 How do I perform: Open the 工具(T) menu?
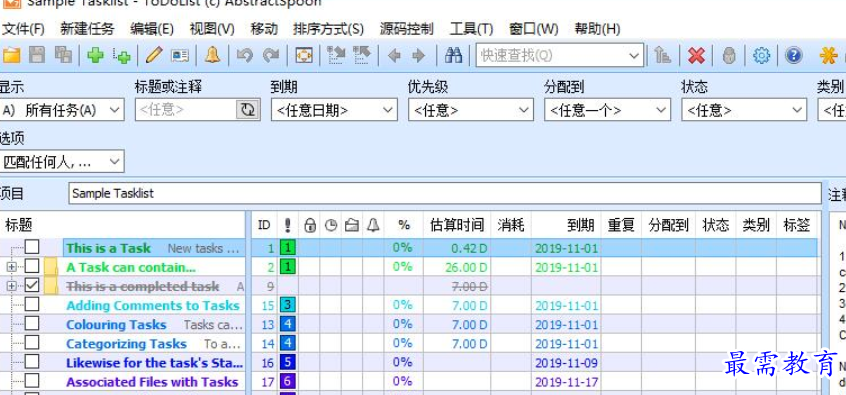[471, 29]
